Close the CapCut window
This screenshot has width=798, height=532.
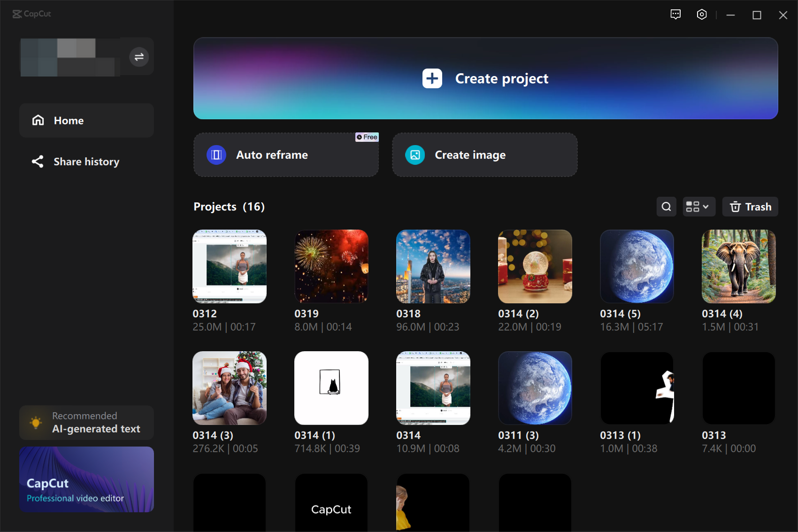783,15
